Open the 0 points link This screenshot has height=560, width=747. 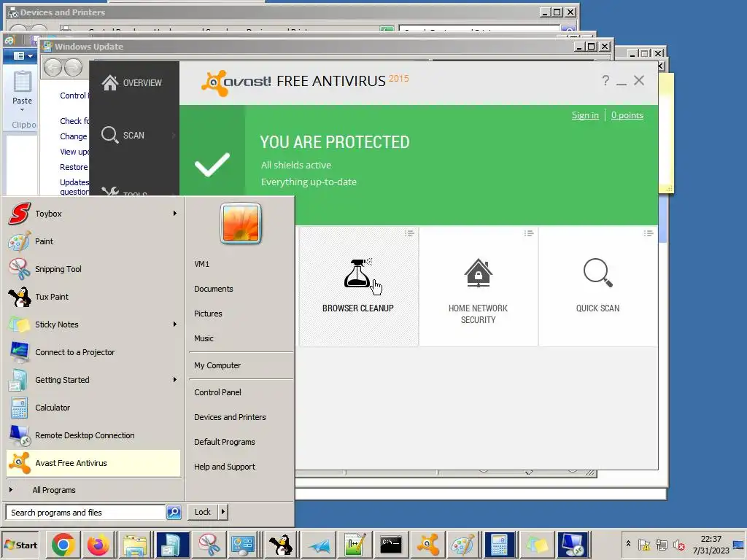pyautogui.click(x=627, y=115)
